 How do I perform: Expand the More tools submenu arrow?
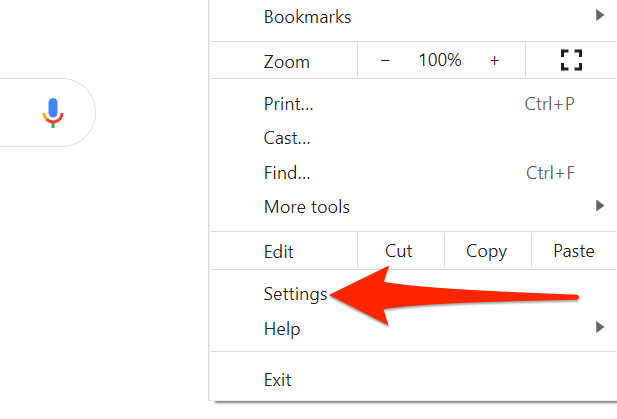[600, 207]
